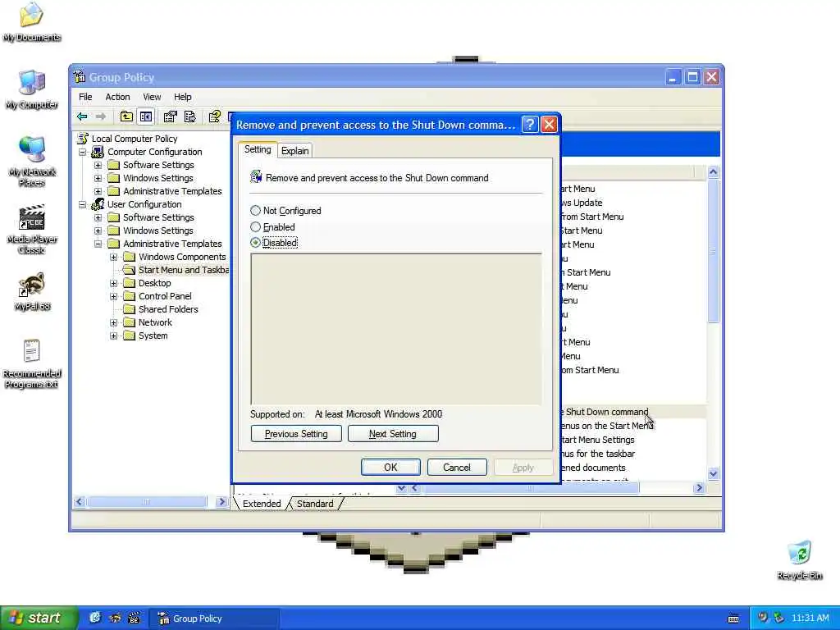Select the Not Configured radio button
This screenshot has height=630, width=840.
[x=256, y=211]
